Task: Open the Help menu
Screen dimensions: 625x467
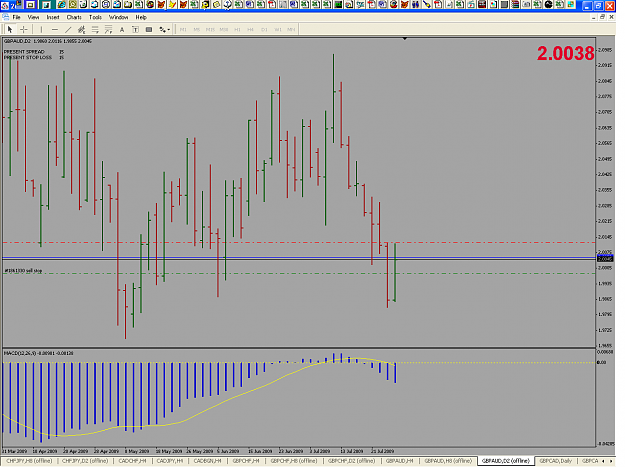Action: 141,17
